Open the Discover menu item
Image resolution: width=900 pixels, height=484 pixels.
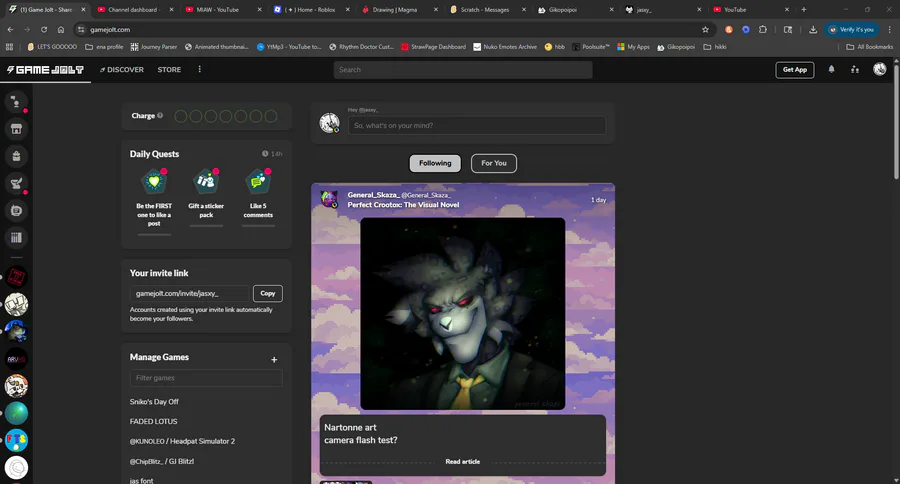(x=122, y=69)
